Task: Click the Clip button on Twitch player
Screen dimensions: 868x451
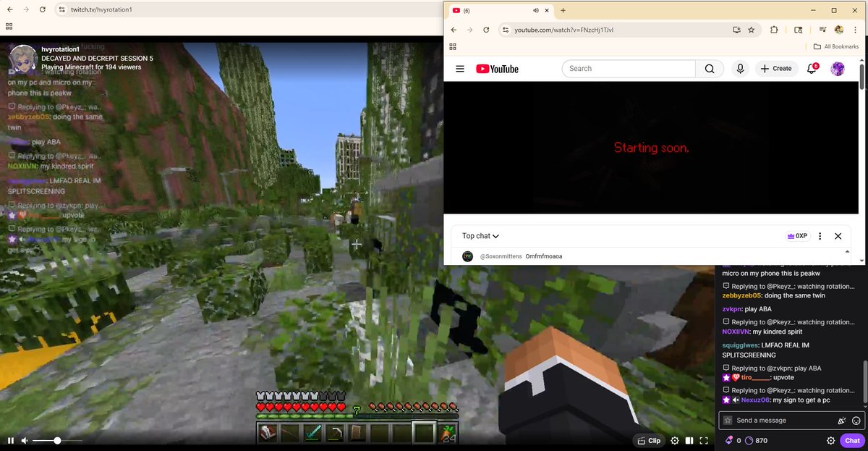Action: pos(649,440)
